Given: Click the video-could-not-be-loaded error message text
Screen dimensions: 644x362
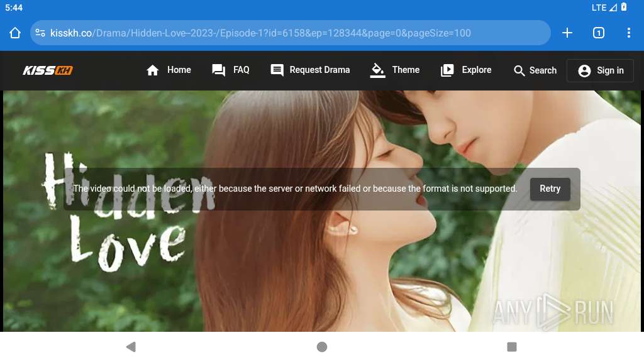Looking at the screenshot, I should (x=295, y=189).
